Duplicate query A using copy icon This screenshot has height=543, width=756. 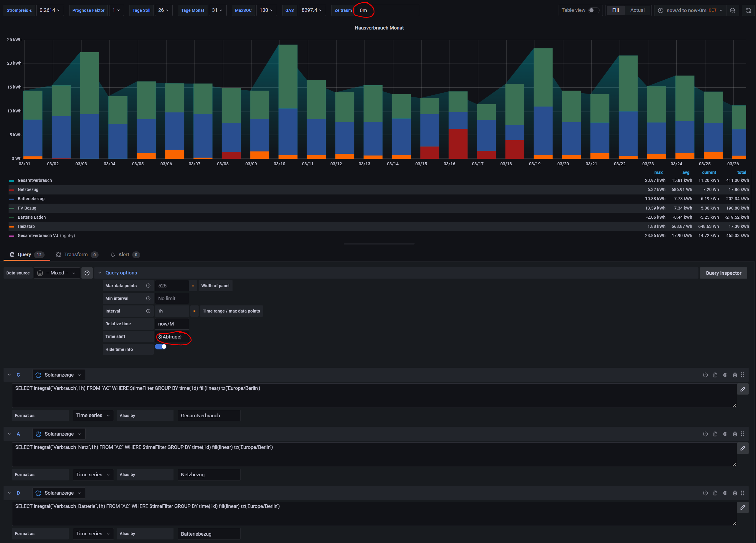click(x=715, y=434)
